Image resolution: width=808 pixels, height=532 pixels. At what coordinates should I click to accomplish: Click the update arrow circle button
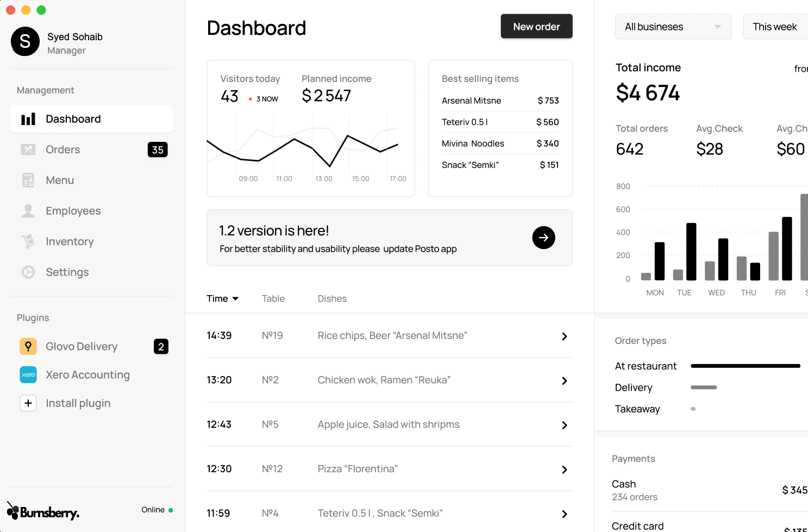(x=543, y=237)
